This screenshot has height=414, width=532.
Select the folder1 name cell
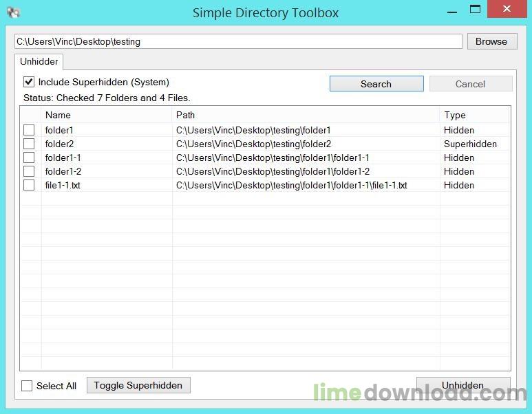tap(59, 130)
